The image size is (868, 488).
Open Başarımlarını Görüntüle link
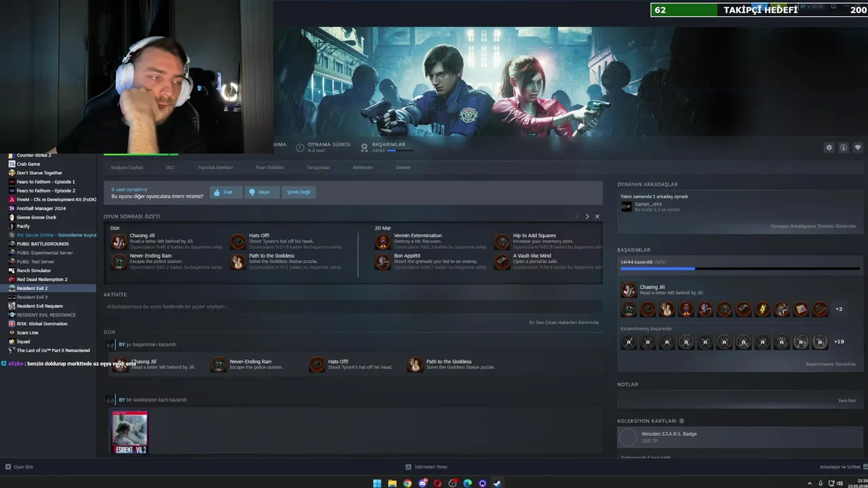pyautogui.click(x=831, y=364)
